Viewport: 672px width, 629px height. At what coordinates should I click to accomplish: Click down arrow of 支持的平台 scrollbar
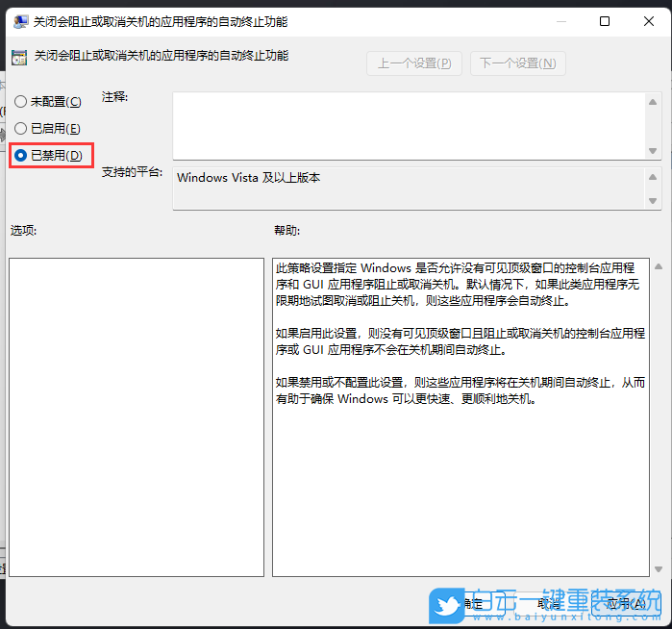(x=653, y=201)
